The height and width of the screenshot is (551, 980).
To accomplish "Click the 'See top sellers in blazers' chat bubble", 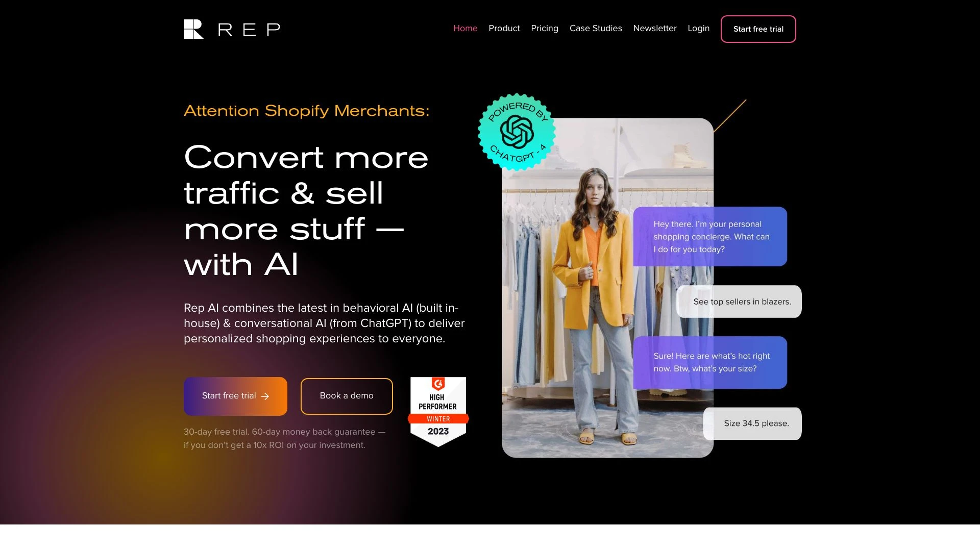I will 740,302.
